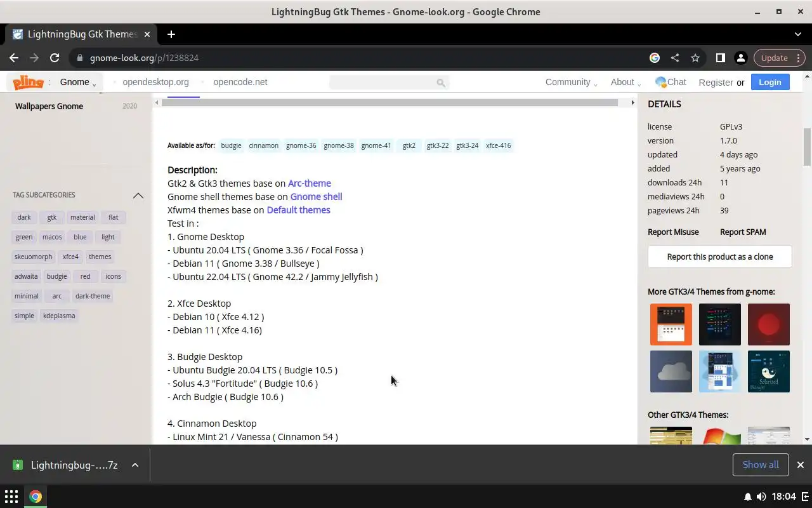Select the kdeplasma tag
The image size is (812, 508).
tap(59, 316)
